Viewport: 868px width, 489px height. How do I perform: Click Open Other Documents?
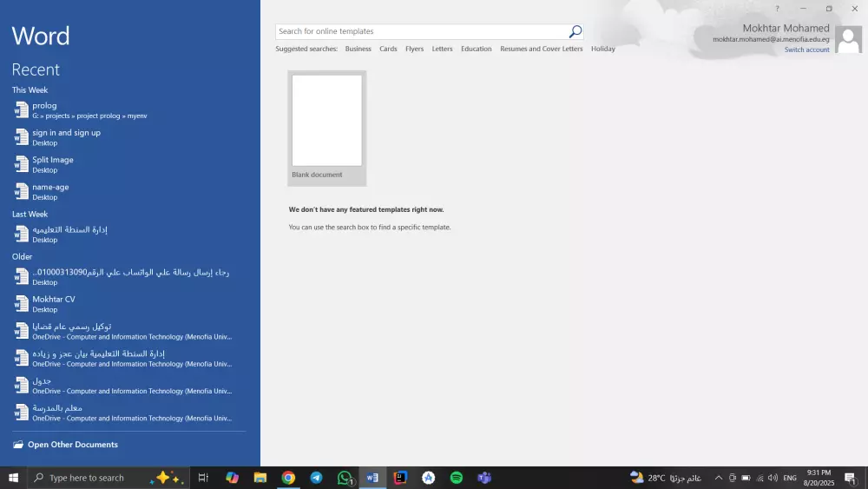click(x=73, y=445)
